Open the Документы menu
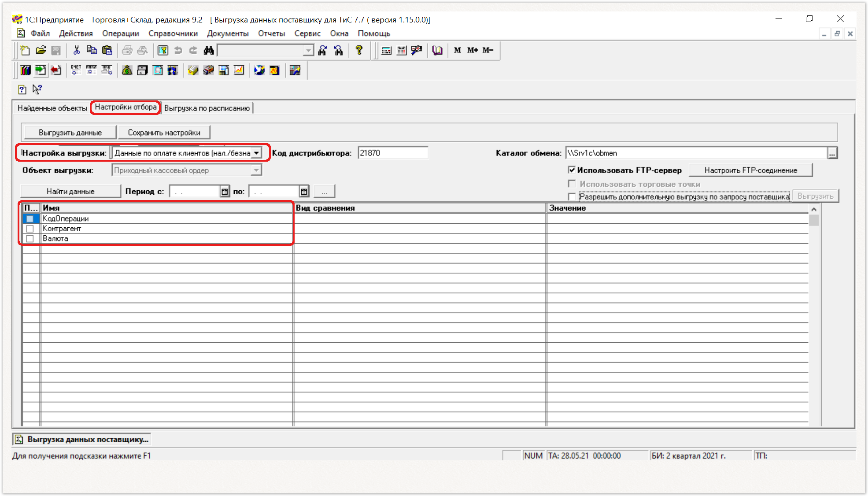Viewport: 868px width, 496px height. (228, 33)
